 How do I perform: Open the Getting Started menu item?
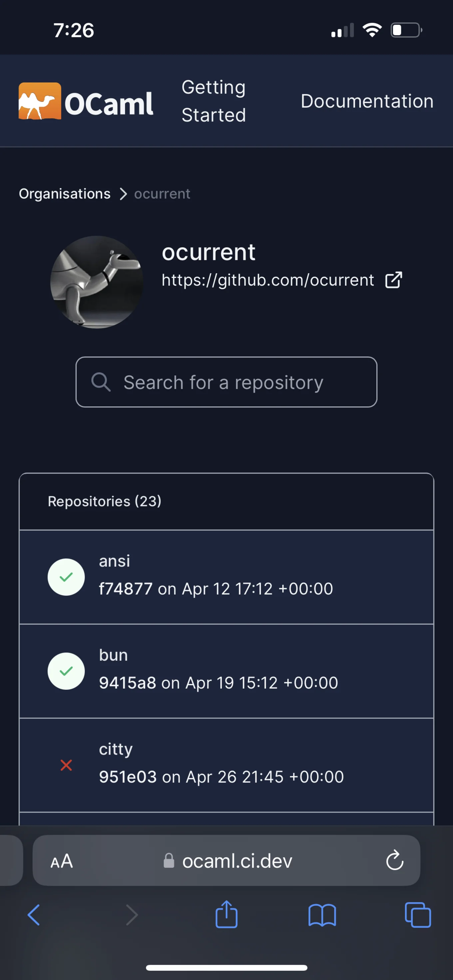click(x=213, y=101)
